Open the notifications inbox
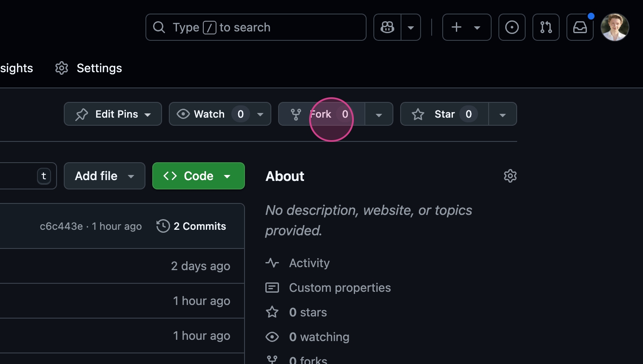643x364 pixels. [580, 27]
